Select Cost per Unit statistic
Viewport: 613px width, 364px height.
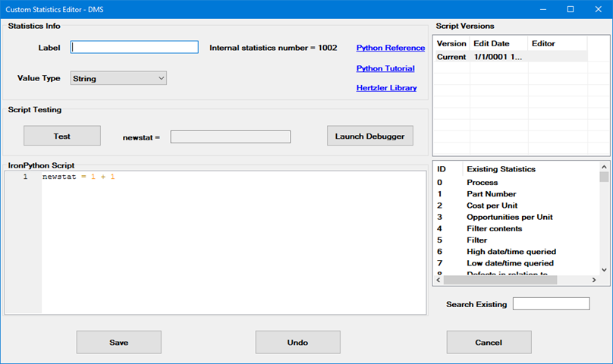(x=492, y=206)
